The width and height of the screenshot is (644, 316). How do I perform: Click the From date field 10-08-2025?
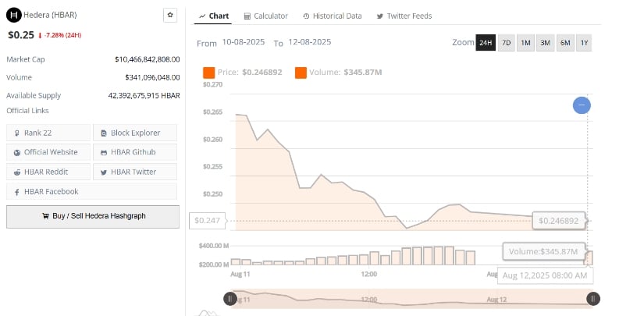(244, 42)
